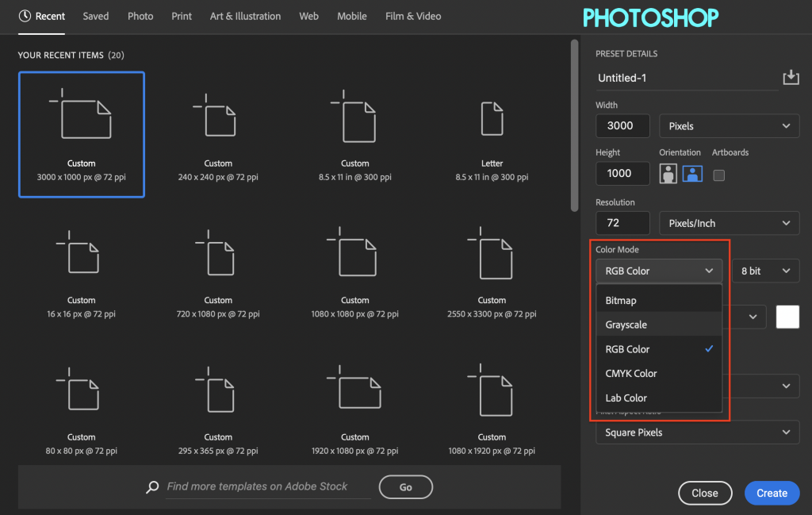Viewport: 812px width, 515px height.
Task: Click the search magnifier icon for Adobe Stock
Action: (x=152, y=486)
